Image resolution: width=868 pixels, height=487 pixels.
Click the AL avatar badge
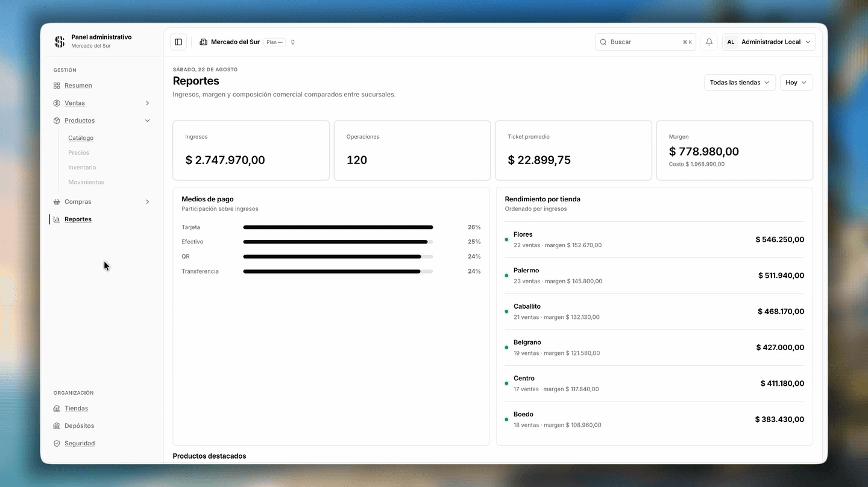coord(731,42)
